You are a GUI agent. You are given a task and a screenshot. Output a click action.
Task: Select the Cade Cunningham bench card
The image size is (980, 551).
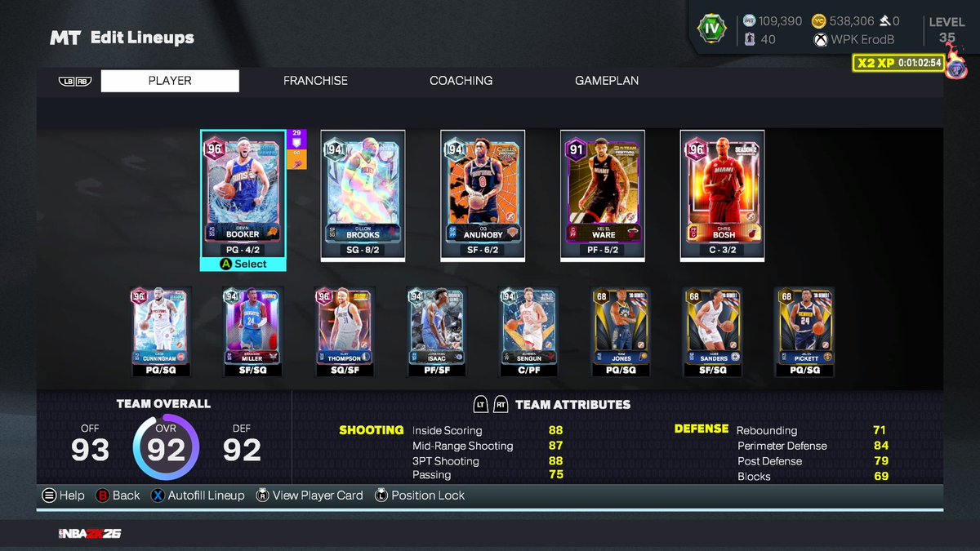tap(161, 331)
